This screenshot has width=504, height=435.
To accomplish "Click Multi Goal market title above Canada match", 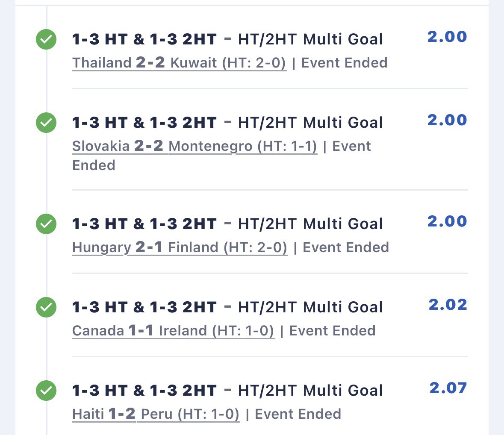I will click(x=227, y=307).
